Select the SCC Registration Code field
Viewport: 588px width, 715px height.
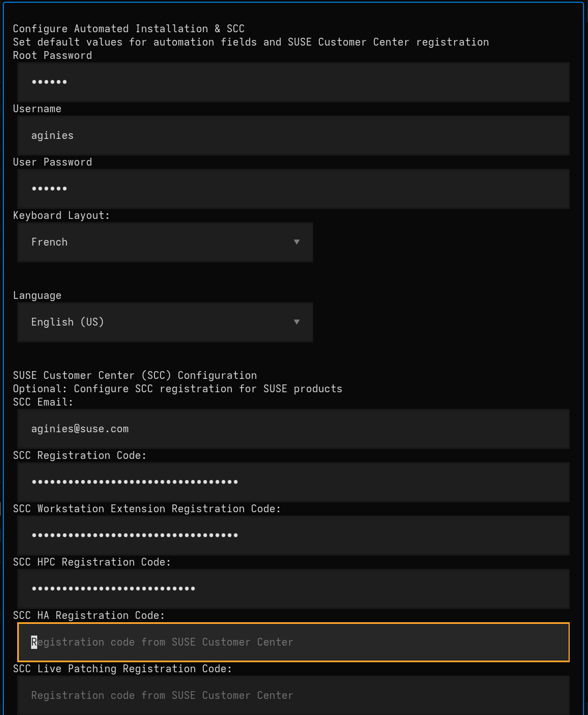click(x=293, y=482)
